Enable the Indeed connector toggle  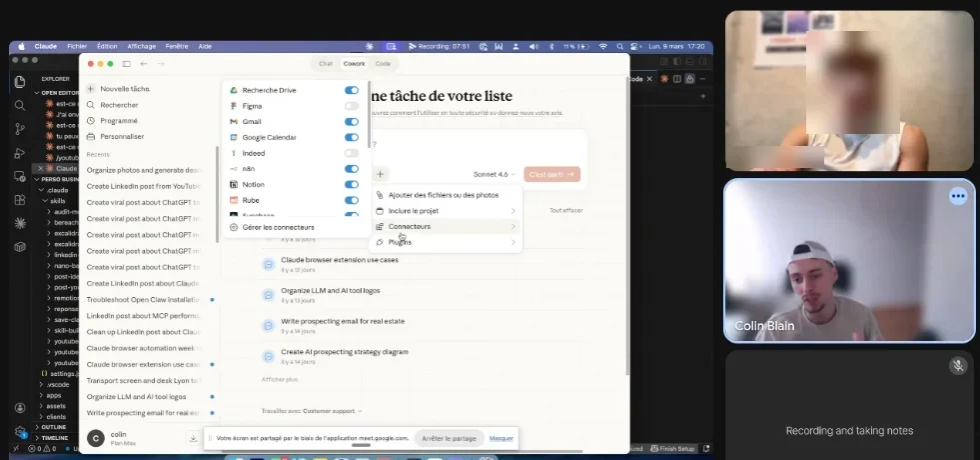pyautogui.click(x=352, y=153)
